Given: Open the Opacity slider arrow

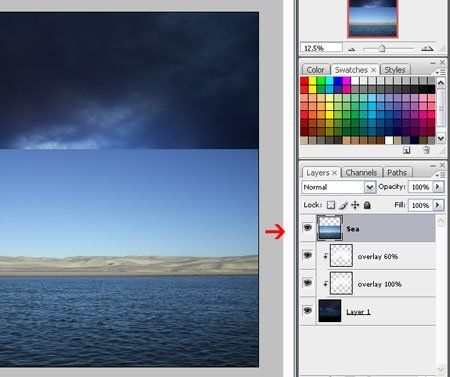Looking at the screenshot, I should [438, 187].
